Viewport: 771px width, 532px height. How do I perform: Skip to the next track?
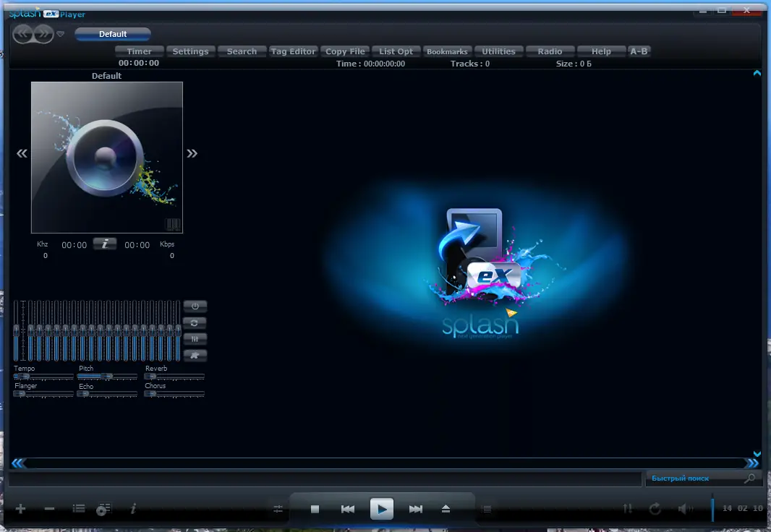415,510
